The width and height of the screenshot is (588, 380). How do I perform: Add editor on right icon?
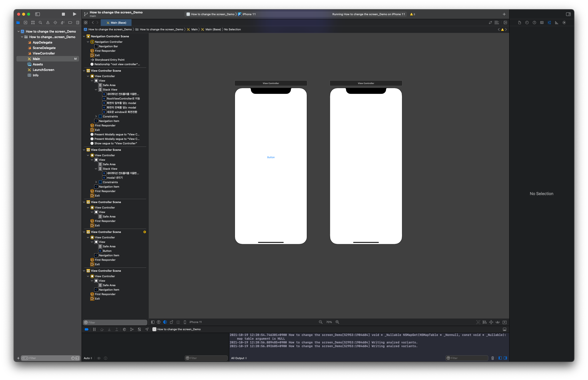(505, 23)
